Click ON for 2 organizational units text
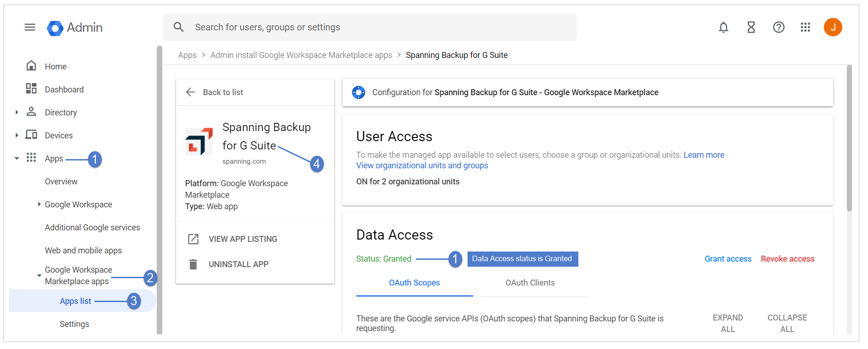Viewport: 868px width, 349px height. click(x=408, y=182)
